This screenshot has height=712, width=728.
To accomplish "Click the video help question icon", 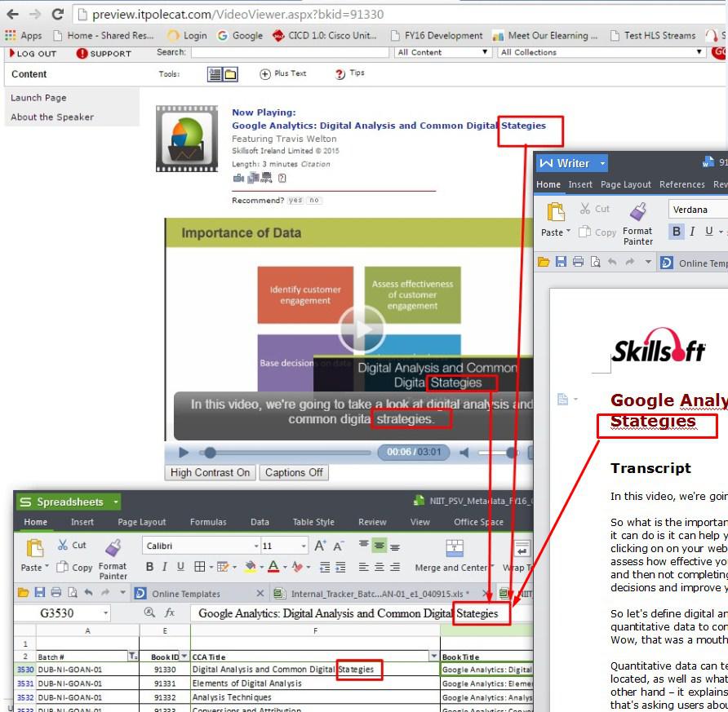I will click(282, 178).
